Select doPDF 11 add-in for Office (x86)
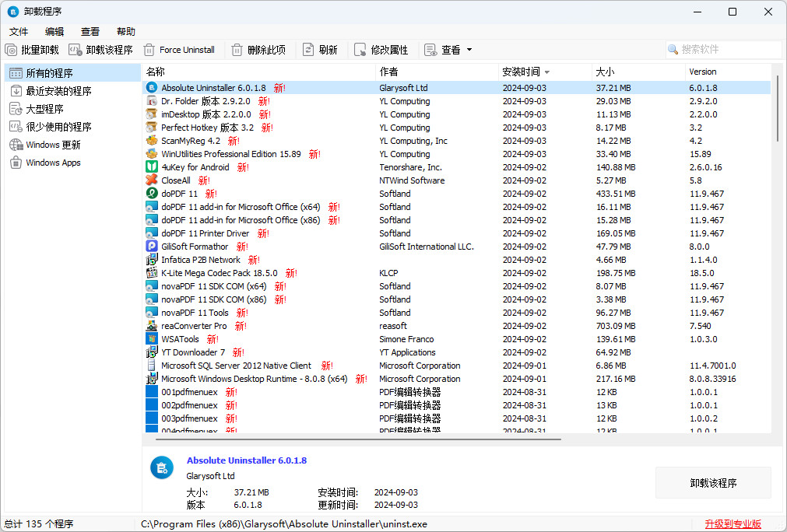 pyautogui.click(x=457, y=219)
